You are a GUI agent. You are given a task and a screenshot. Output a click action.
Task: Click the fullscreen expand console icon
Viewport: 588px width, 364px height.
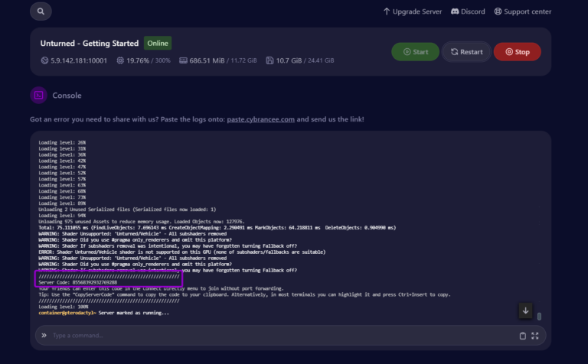[x=534, y=336]
